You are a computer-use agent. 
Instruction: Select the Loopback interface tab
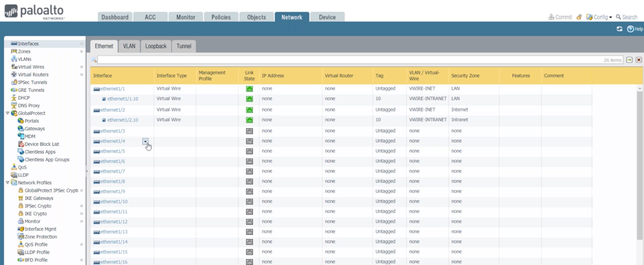(x=156, y=47)
